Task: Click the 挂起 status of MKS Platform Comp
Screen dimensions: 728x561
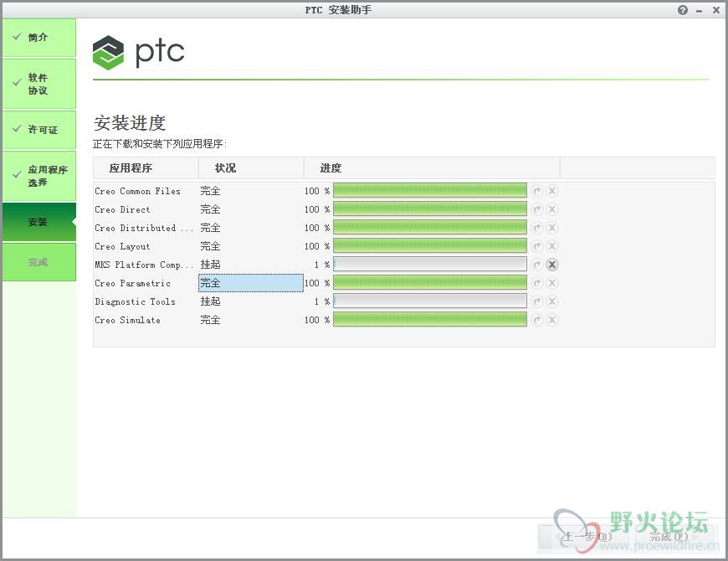Action: tap(210, 265)
